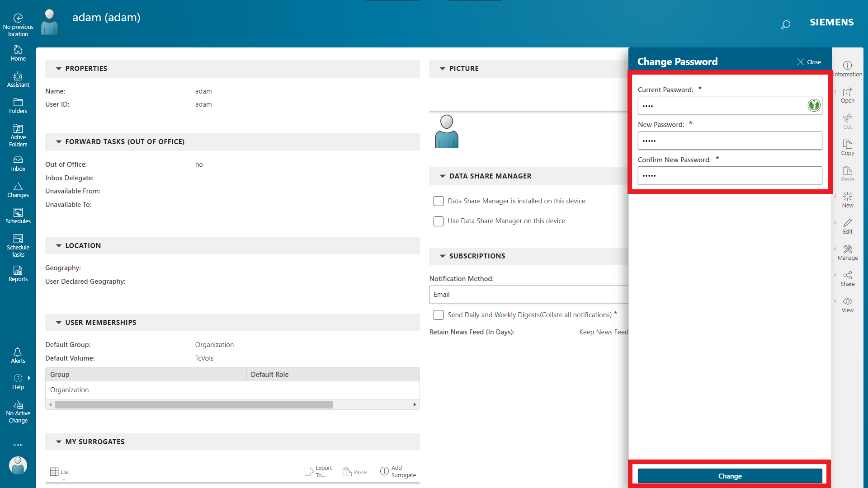Image resolution: width=868 pixels, height=488 pixels.
Task: Click the Change button to submit password
Action: [730, 476]
